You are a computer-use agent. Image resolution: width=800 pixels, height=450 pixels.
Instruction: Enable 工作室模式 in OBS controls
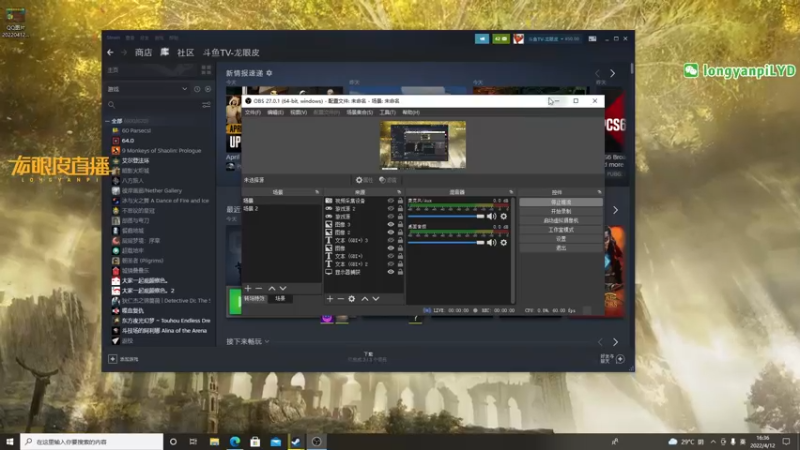561,230
